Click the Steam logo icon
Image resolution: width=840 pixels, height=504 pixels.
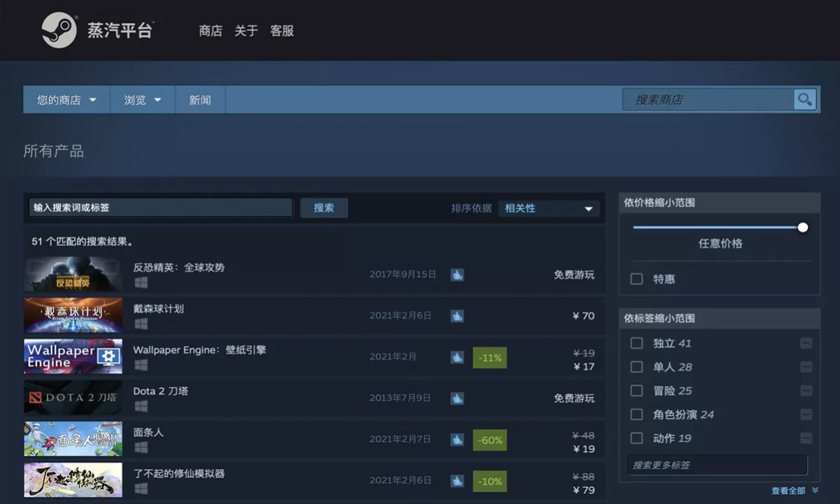coord(59,29)
